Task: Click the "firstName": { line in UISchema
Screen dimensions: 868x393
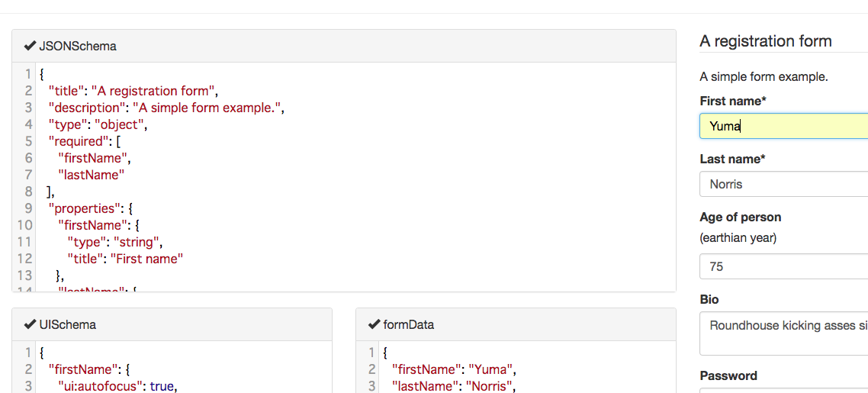Action: coord(88,370)
